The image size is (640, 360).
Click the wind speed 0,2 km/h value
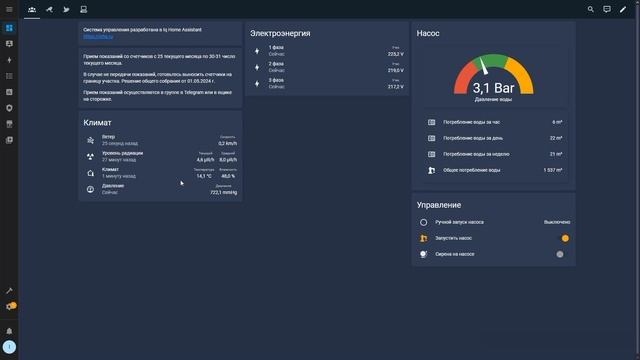point(227,144)
